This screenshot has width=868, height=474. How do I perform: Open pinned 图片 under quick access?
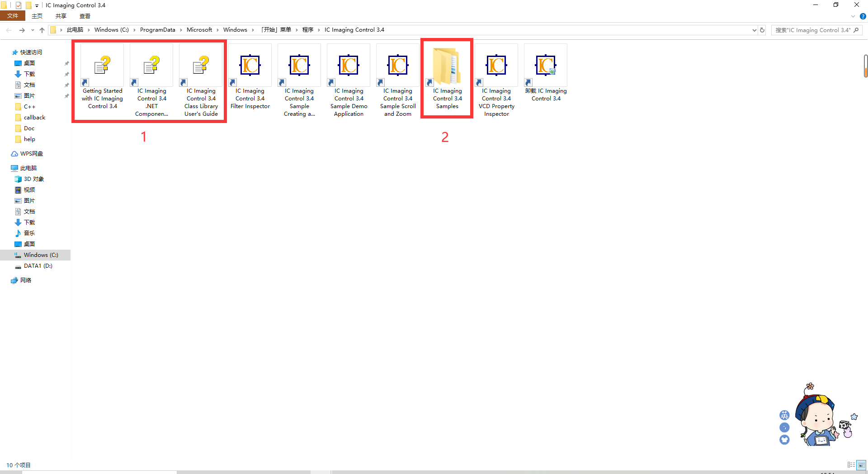[29, 96]
